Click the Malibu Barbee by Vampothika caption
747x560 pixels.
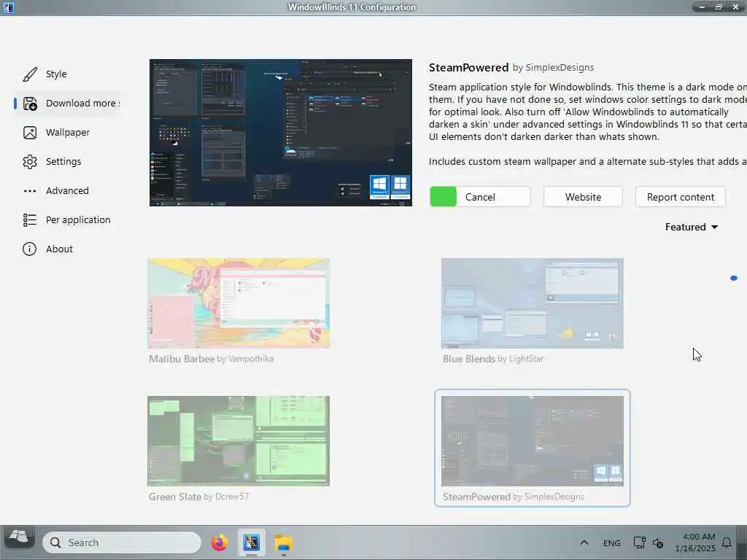(x=211, y=359)
